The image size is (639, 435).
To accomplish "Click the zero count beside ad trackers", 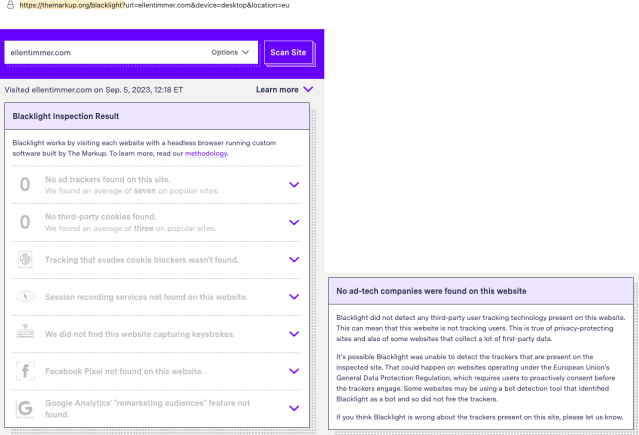I will pyautogui.click(x=25, y=184).
